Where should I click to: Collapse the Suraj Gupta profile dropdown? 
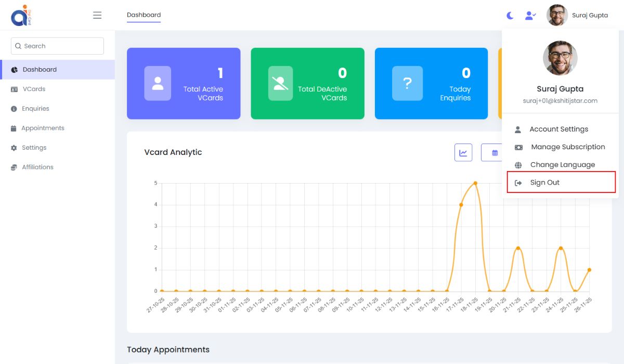tap(577, 16)
